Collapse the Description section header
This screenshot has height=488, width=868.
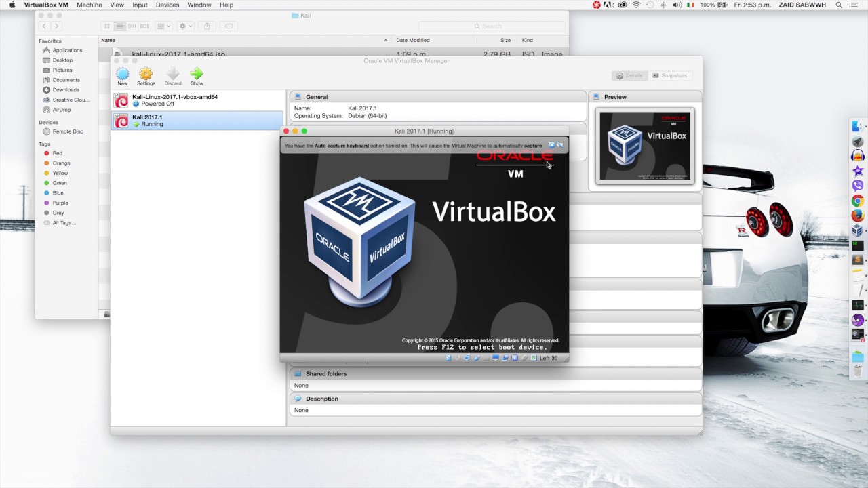click(496, 399)
